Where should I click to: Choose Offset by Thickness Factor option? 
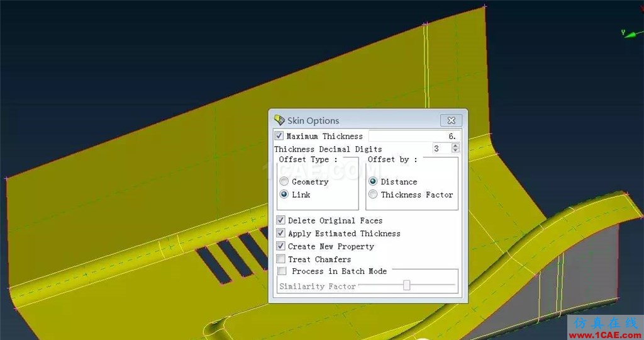click(373, 195)
